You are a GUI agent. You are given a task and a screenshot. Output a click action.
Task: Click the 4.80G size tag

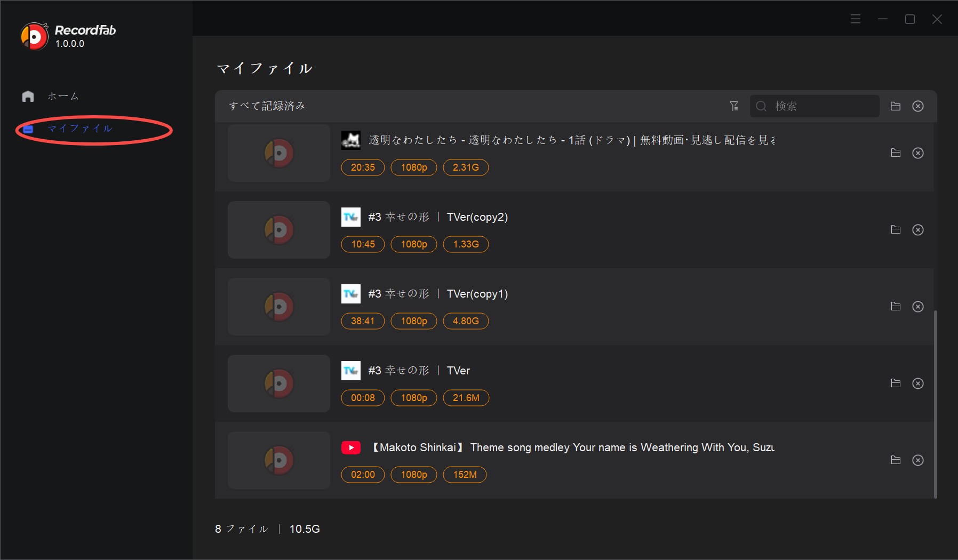466,321
